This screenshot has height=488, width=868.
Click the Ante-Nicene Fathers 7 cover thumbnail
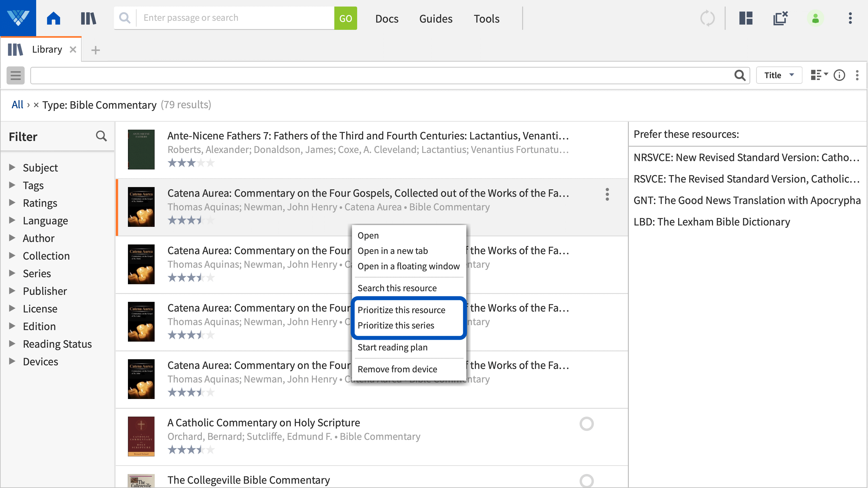141,149
